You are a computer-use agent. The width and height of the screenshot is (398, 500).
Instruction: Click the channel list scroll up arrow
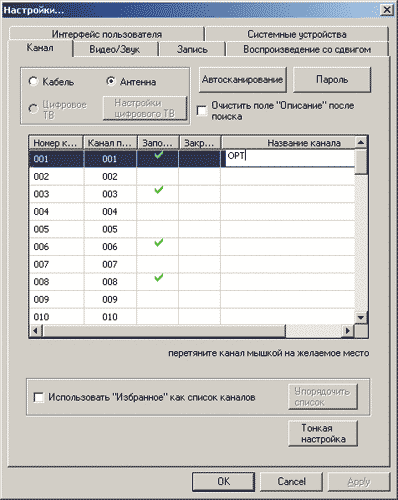pyautogui.click(x=361, y=143)
